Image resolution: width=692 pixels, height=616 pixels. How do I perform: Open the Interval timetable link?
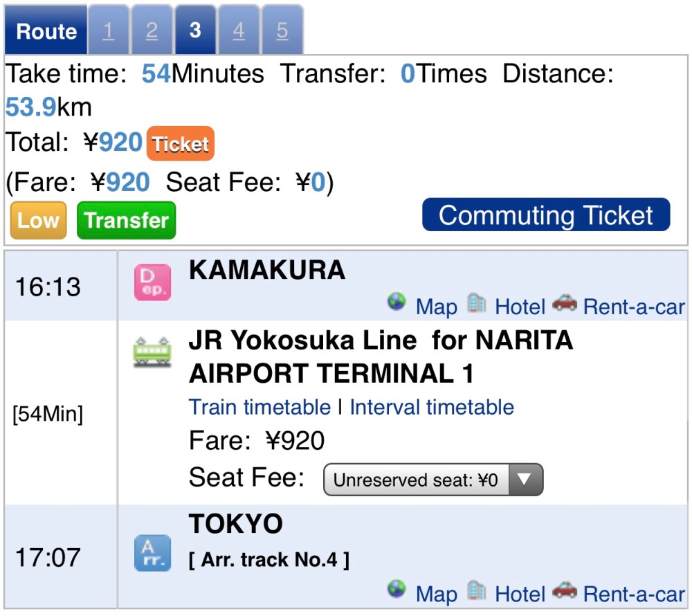point(432,407)
